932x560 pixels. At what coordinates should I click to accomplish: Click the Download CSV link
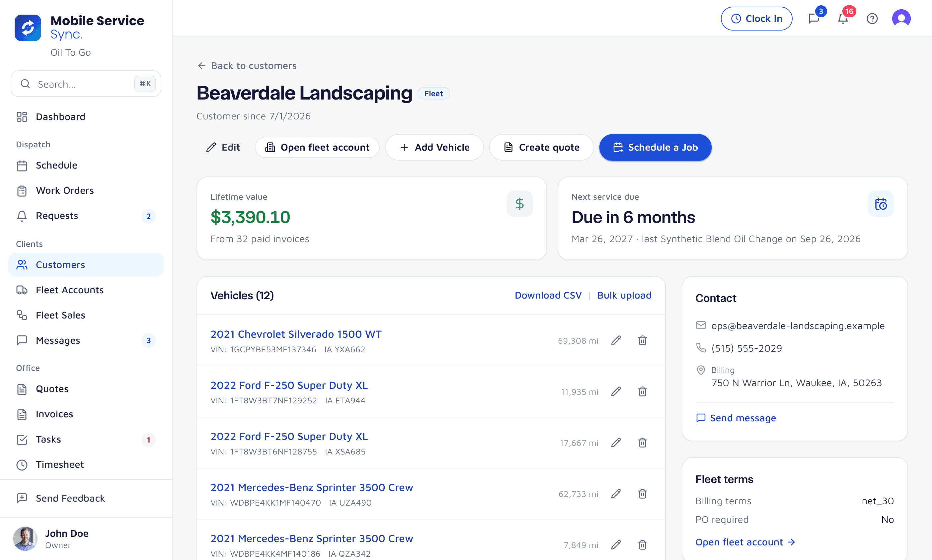click(x=548, y=296)
